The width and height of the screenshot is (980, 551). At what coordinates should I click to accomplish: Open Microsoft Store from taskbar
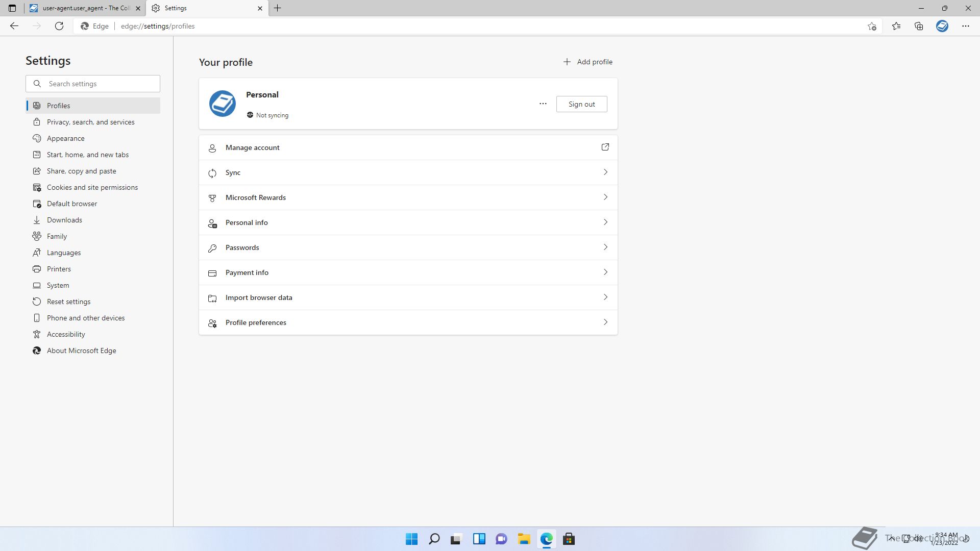[x=569, y=539]
